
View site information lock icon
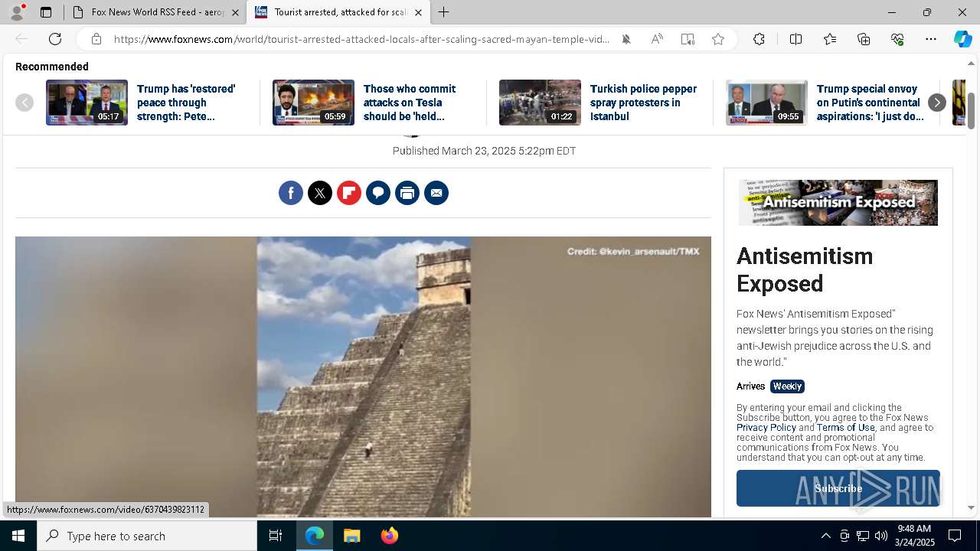[x=96, y=39]
